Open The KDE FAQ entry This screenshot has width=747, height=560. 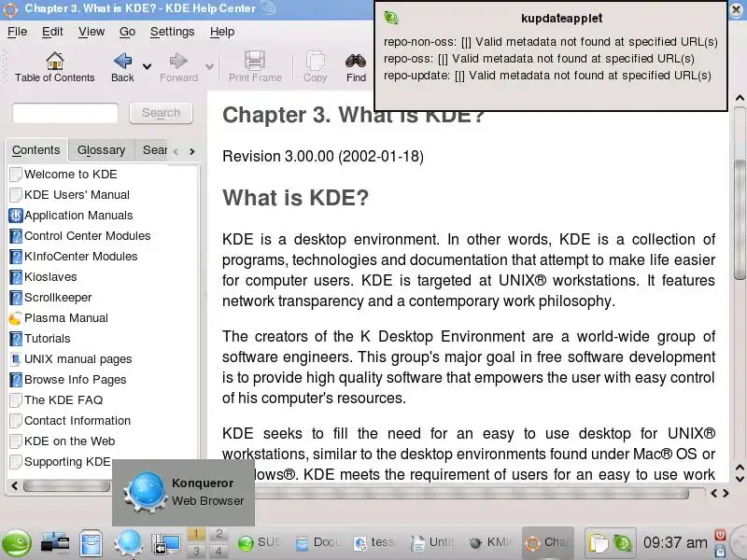click(x=63, y=400)
